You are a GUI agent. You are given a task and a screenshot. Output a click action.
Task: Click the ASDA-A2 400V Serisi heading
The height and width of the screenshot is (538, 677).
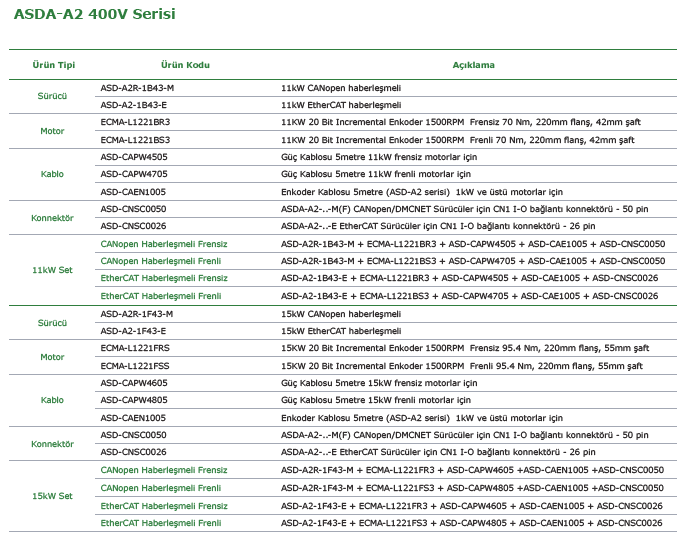pyautogui.click(x=95, y=14)
